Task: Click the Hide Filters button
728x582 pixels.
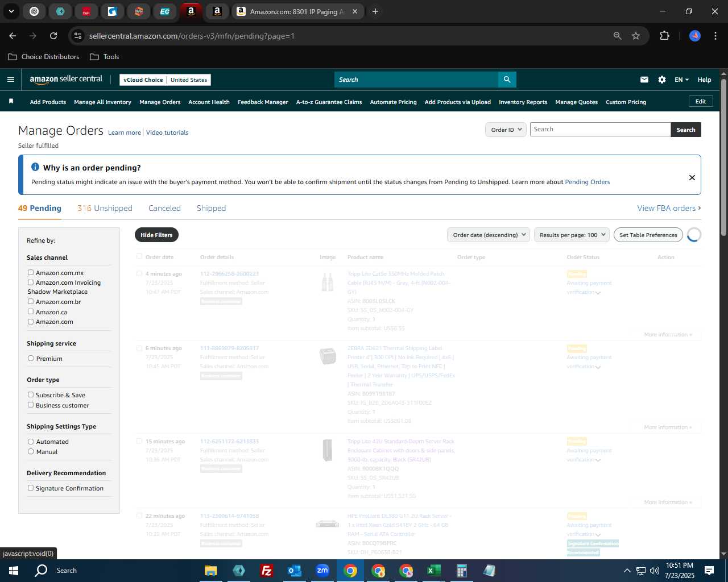Action: click(x=156, y=235)
